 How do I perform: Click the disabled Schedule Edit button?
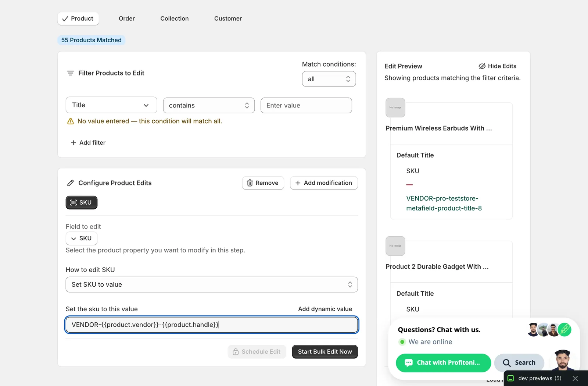(x=257, y=352)
